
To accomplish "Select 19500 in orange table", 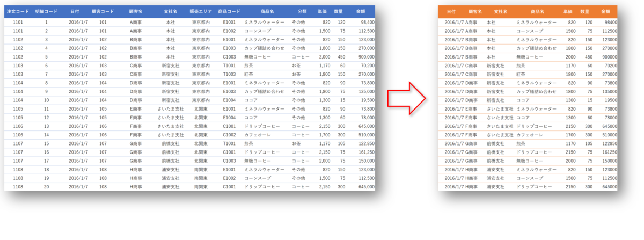I will [x=610, y=100].
